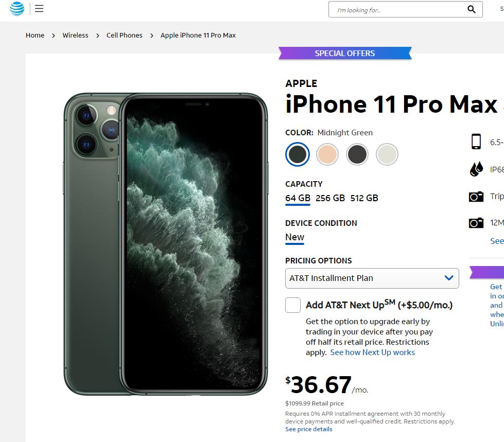Navigate to Cell Phones breadcrumb

tap(125, 35)
